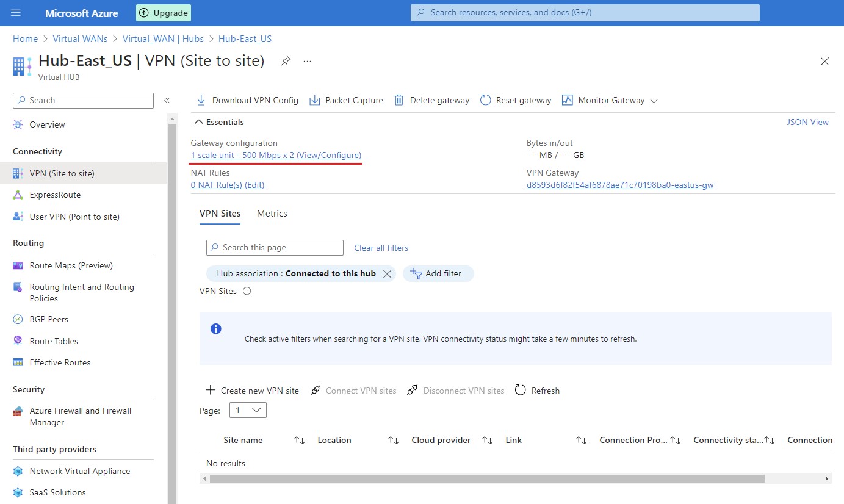Viewport: 844px width, 504px height.
Task: Select Effective Routes in the Routing menu
Action: tap(60, 362)
